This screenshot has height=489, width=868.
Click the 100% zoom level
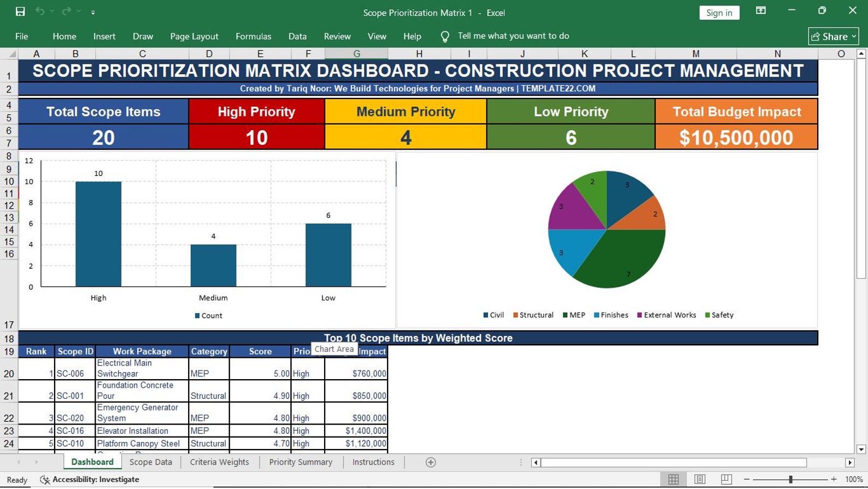point(854,479)
